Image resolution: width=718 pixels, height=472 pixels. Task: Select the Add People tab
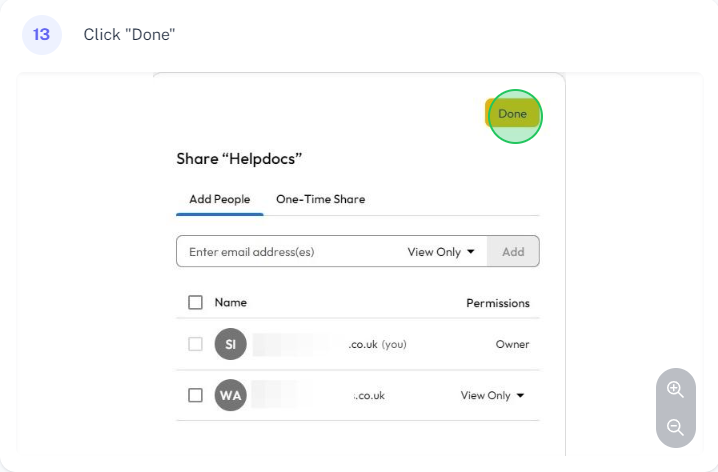pyautogui.click(x=220, y=199)
